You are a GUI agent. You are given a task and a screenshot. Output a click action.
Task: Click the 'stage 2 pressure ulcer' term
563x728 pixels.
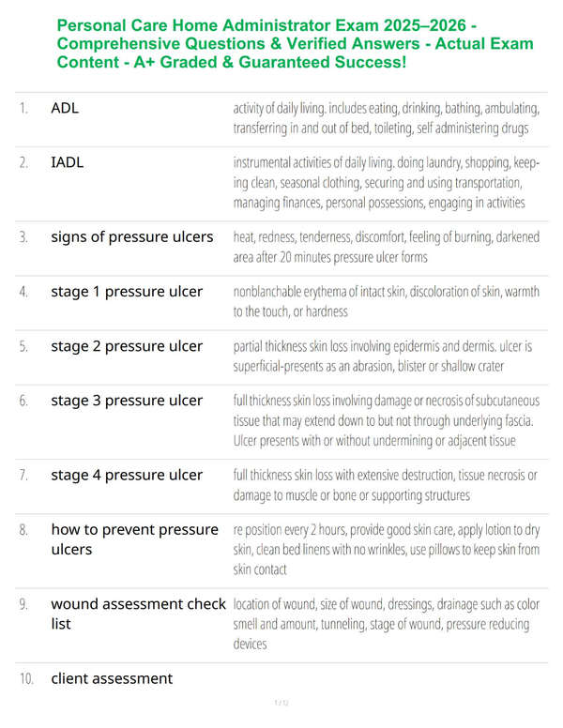pos(127,346)
